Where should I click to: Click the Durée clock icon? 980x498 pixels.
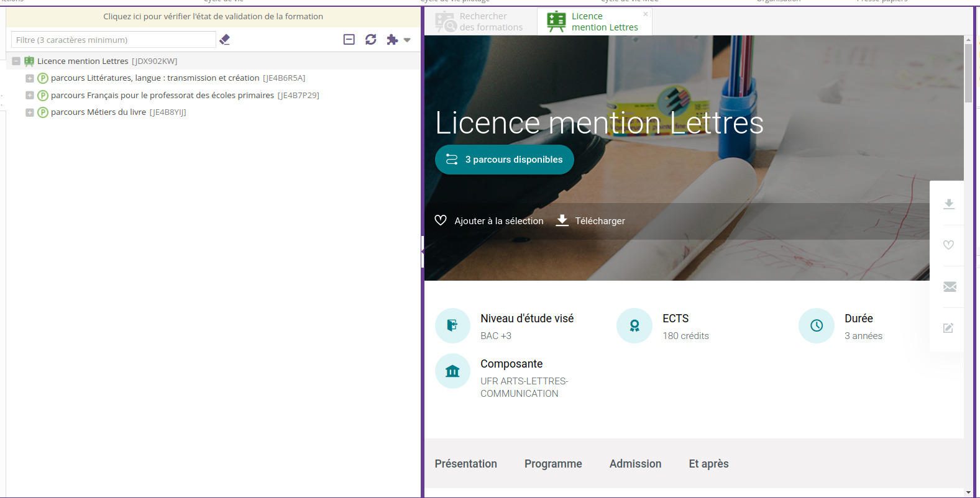click(817, 325)
